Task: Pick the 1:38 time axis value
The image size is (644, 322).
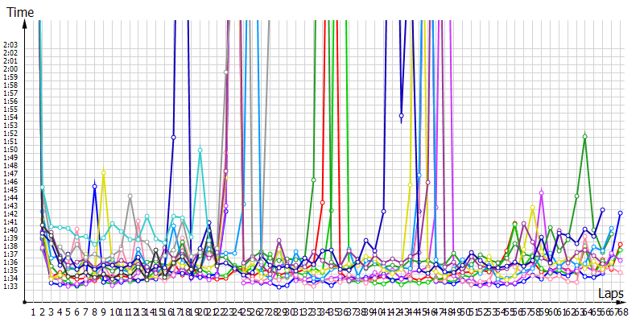Action: click(x=10, y=246)
